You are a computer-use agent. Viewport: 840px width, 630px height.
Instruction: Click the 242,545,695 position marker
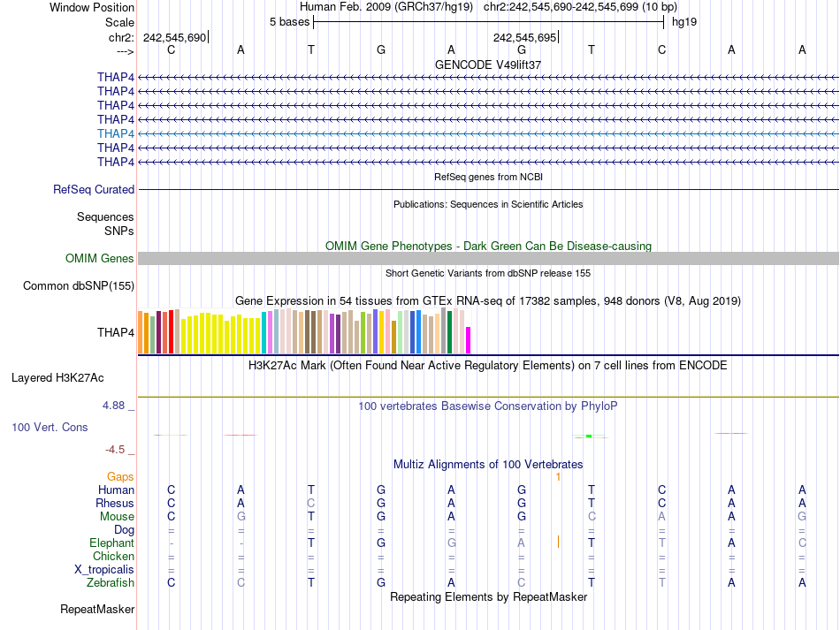[x=525, y=37]
